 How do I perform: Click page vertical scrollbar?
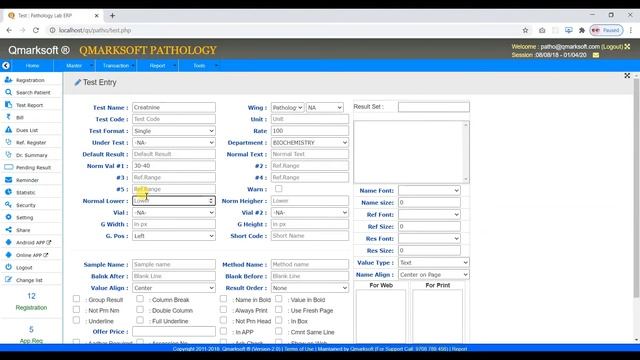pos(636,188)
